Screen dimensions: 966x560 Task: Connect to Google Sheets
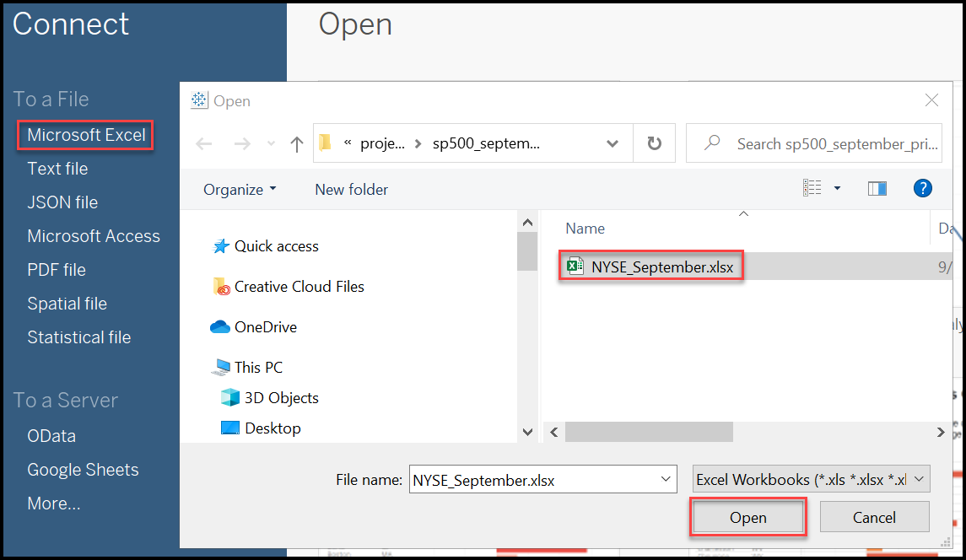point(82,469)
